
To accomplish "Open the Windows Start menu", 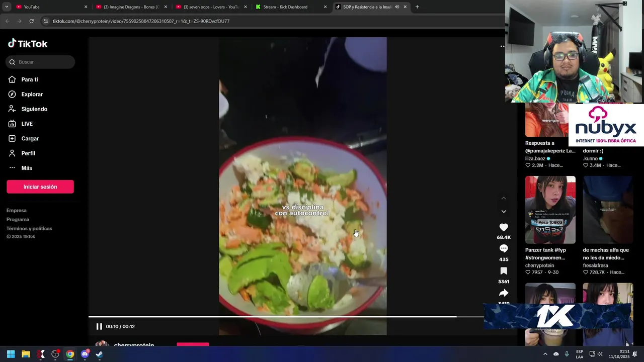I will (x=11, y=354).
